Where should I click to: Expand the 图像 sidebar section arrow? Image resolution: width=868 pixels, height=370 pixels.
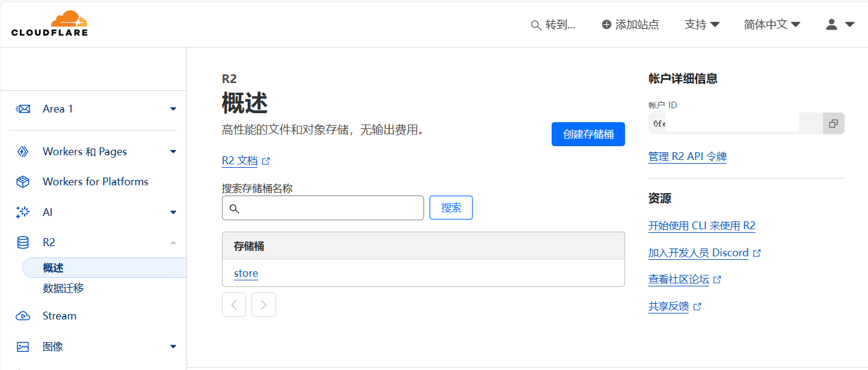pyautogui.click(x=173, y=347)
